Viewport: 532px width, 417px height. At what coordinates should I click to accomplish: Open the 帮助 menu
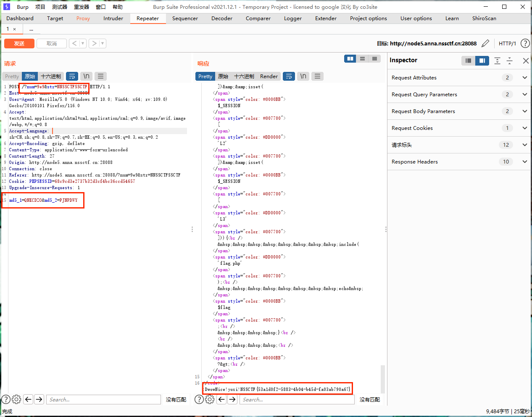coord(118,7)
